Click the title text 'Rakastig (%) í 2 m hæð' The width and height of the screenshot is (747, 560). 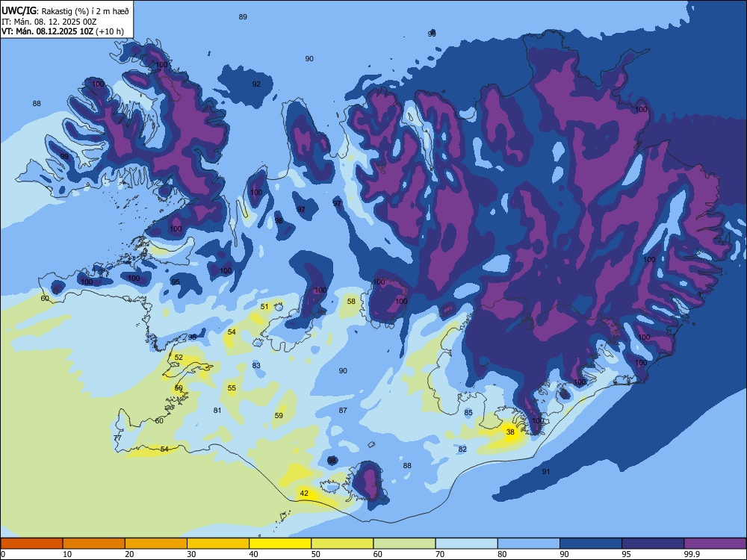(85, 11)
